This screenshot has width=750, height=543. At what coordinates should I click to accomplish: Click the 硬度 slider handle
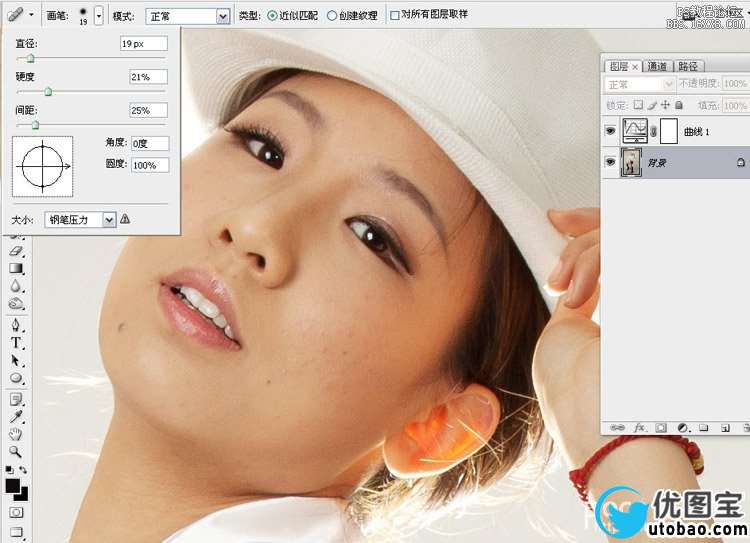coord(48,91)
